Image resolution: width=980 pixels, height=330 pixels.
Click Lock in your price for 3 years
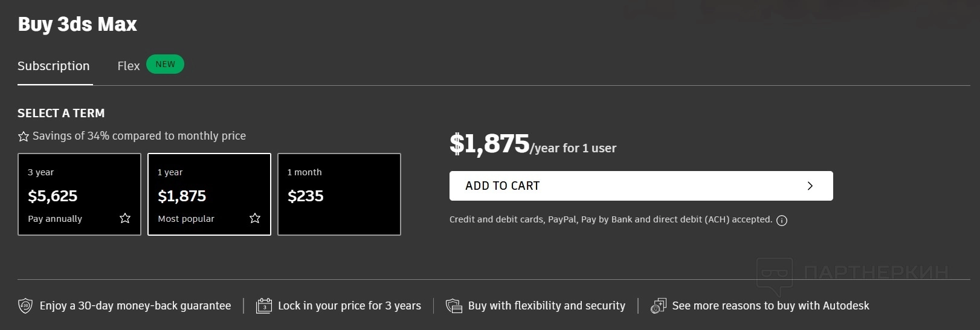[x=349, y=306]
